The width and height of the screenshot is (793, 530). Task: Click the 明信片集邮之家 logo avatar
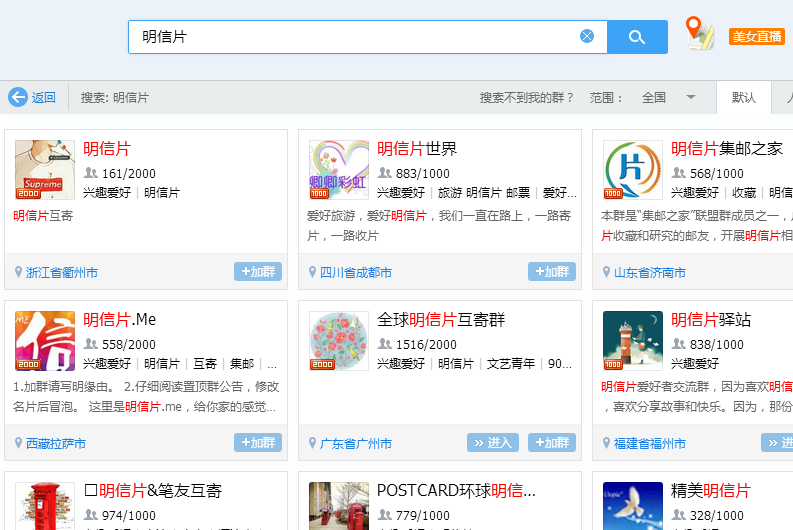pos(633,170)
